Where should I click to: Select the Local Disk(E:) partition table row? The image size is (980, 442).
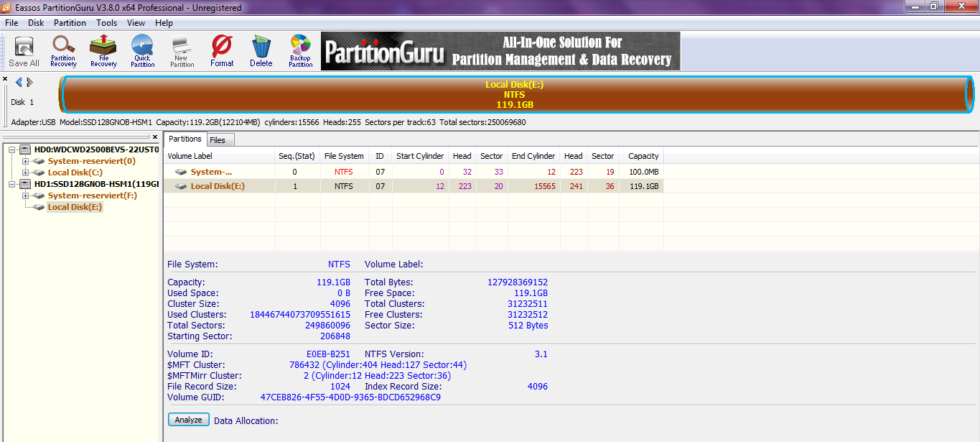point(414,186)
